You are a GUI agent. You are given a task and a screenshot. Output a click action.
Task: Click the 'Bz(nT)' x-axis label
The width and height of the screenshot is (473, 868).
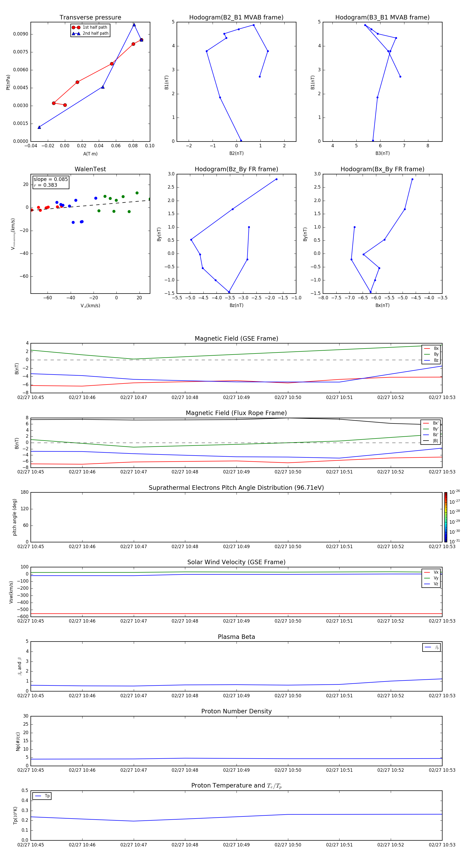pyautogui.click(x=236, y=305)
